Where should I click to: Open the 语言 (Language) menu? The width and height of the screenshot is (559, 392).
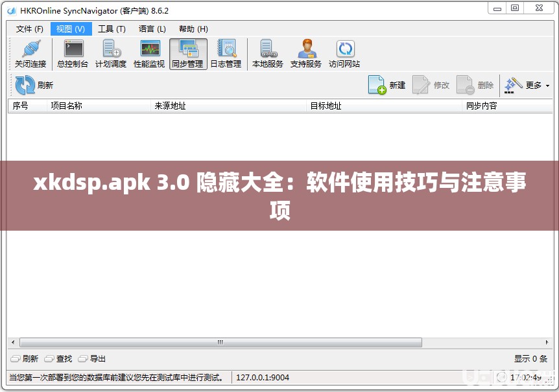[x=152, y=29]
